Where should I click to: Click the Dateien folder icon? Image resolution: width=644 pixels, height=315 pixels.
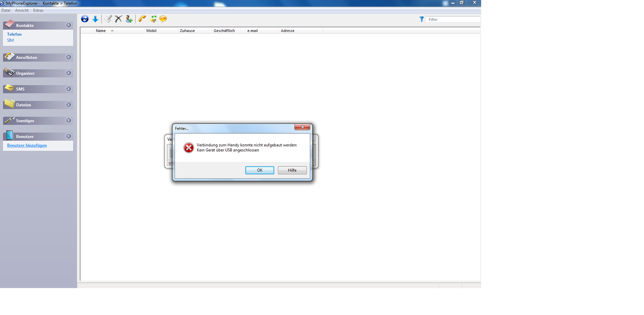coord(9,104)
